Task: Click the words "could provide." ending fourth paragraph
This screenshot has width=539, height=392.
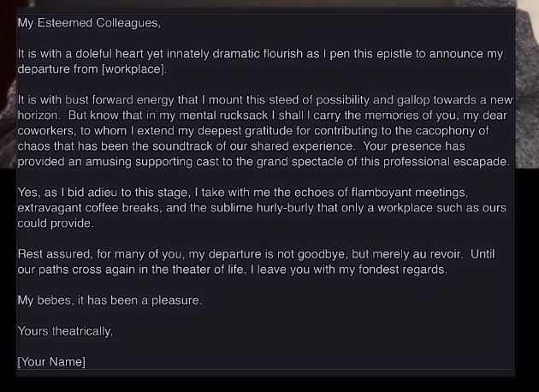Action: coord(56,223)
